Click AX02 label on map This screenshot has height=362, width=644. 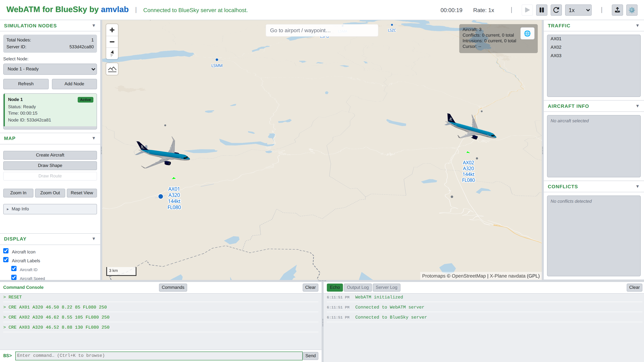468,171
